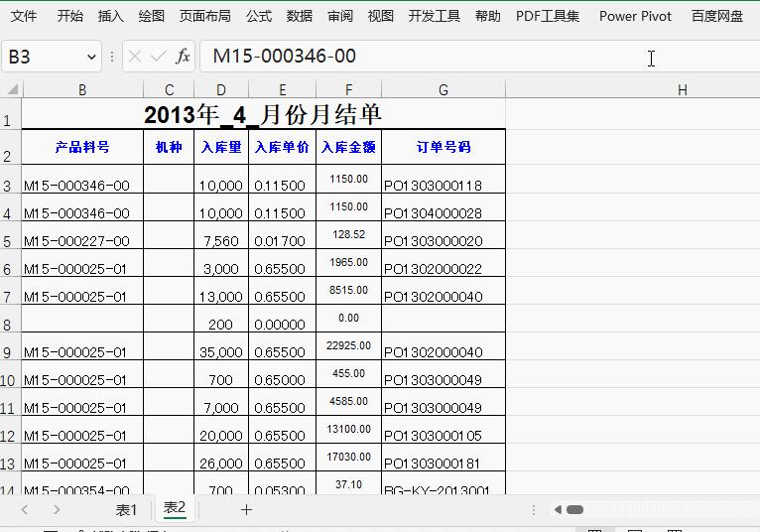This screenshot has width=760, height=532.
Task: Click the 入库金额 header cell
Action: coord(348,147)
